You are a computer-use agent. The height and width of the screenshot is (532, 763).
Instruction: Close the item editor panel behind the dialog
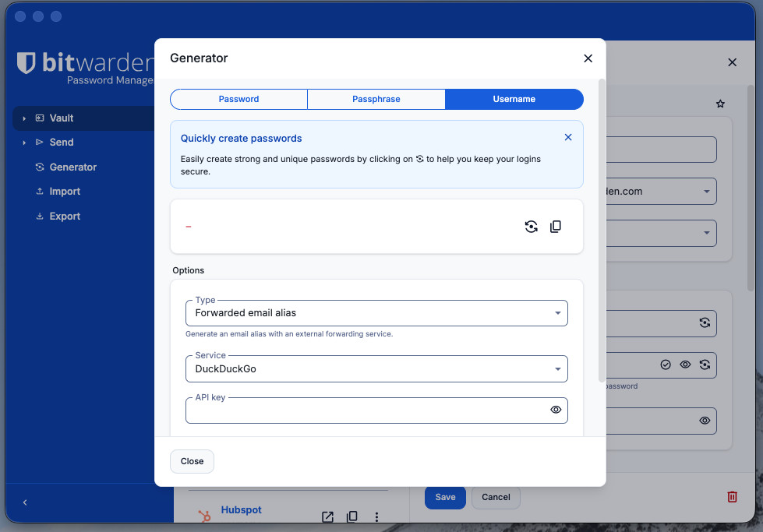[732, 62]
